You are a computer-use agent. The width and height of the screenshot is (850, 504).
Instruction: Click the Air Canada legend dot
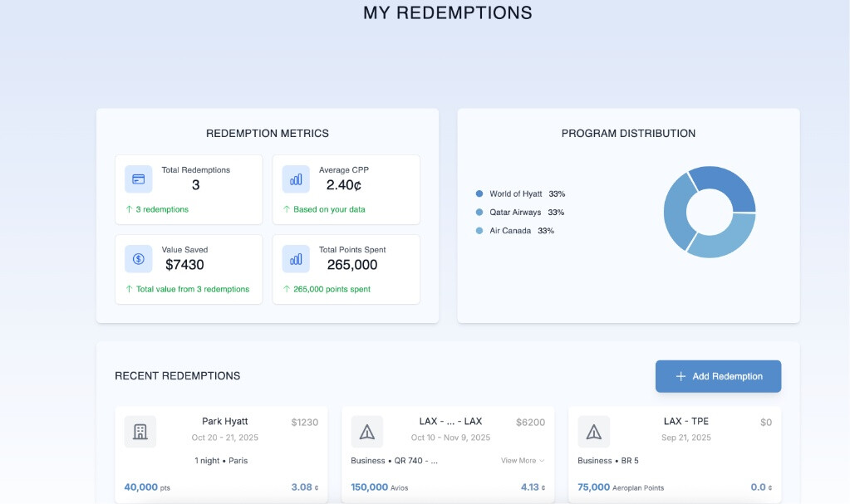click(x=479, y=231)
